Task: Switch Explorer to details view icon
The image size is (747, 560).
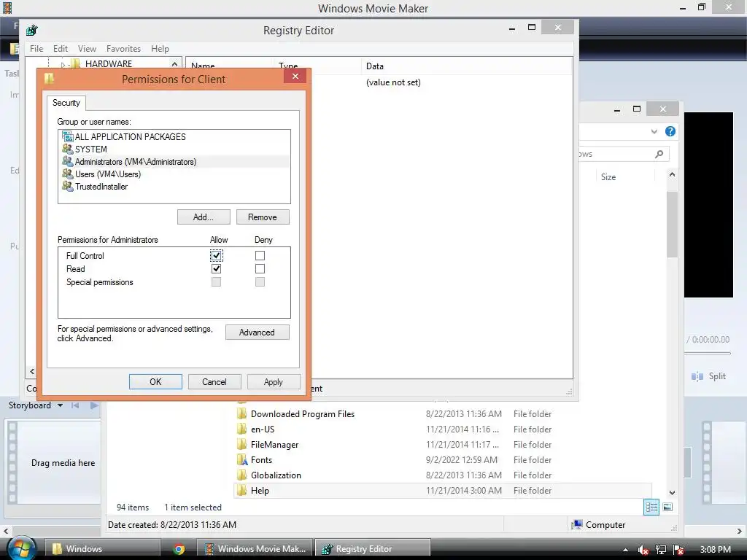Action: coord(651,507)
